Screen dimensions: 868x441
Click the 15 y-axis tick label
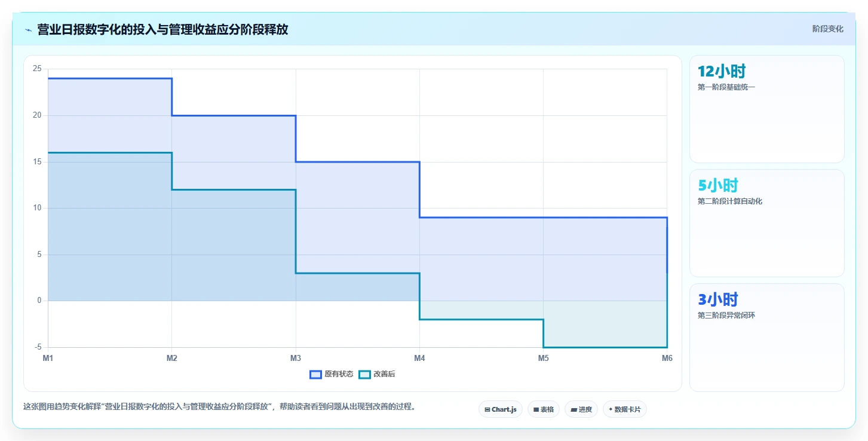pyautogui.click(x=37, y=162)
